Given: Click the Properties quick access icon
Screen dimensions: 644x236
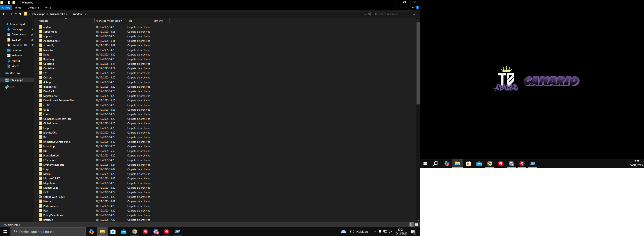Looking at the screenshot, I should (9, 2).
